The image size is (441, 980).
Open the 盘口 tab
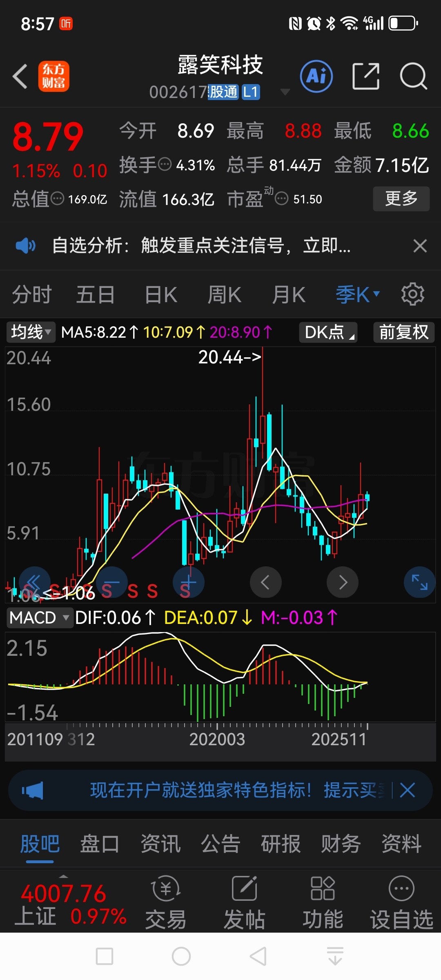pos(100,844)
